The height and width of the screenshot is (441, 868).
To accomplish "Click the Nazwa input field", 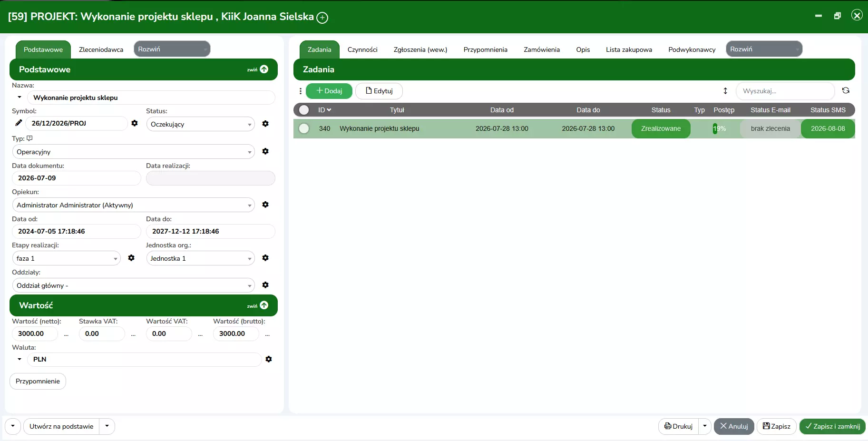I will 151,98.
